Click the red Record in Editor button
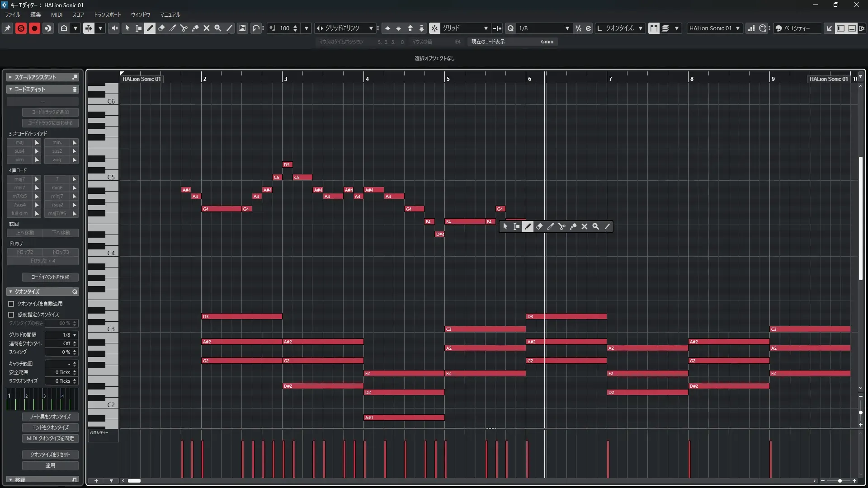Image resolution: width=868 pixels, height=488 pixels. [x=34, y=28]
